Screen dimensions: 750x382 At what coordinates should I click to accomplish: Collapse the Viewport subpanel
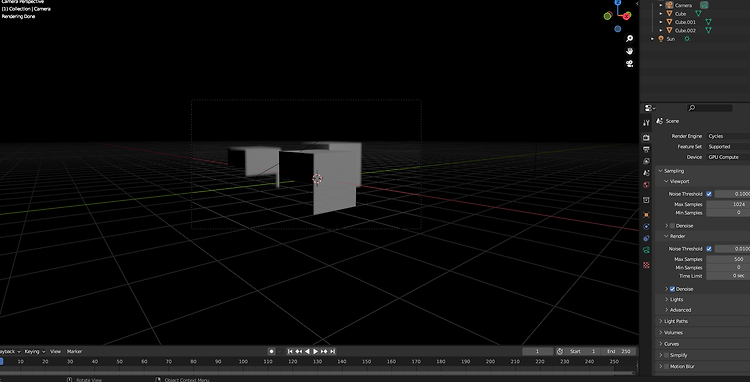tap(666, 181)
